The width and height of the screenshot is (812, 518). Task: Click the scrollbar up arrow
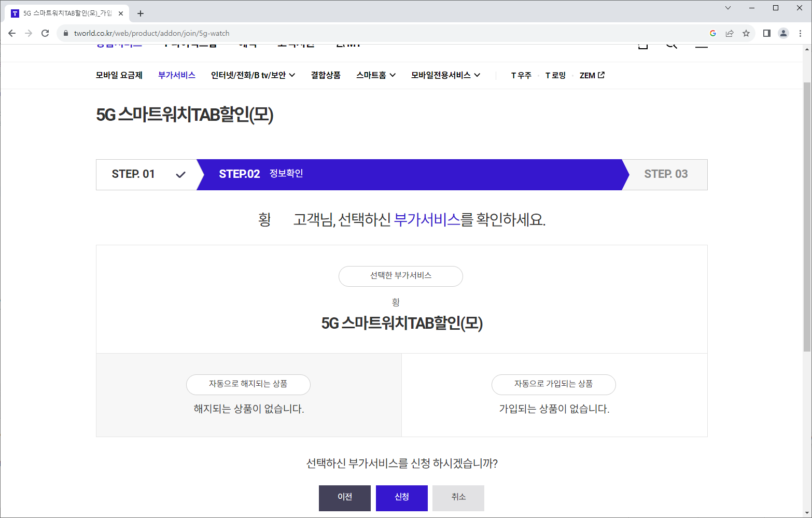(807, 49)
